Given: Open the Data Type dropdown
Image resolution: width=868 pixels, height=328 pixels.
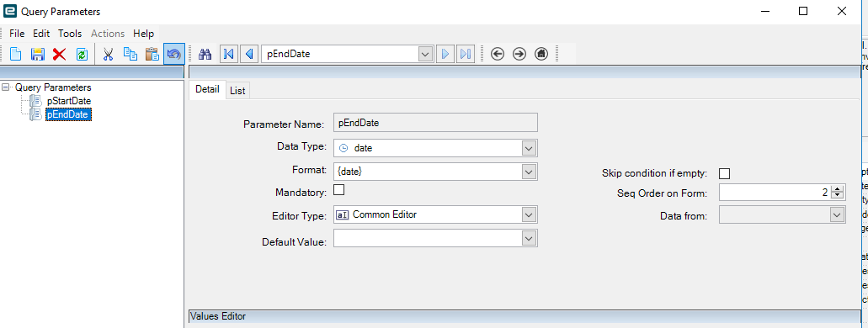Looking at the screenshot, I should pyautogui.click(x=529, y=148).
